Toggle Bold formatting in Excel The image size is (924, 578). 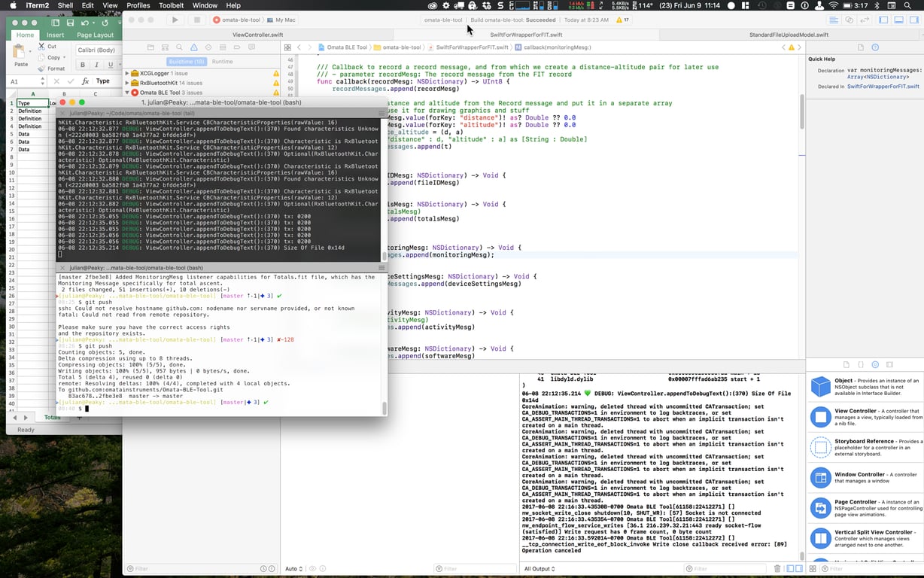point(82,65)
